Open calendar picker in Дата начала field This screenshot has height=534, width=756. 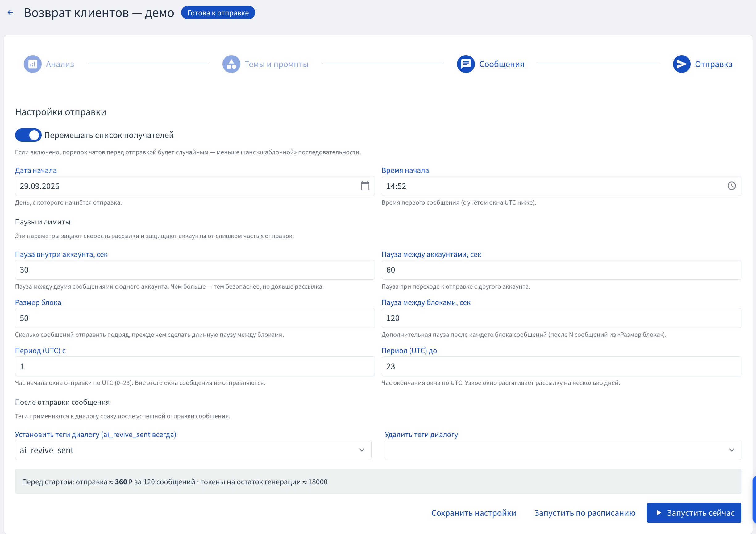[x=365, y=186]
